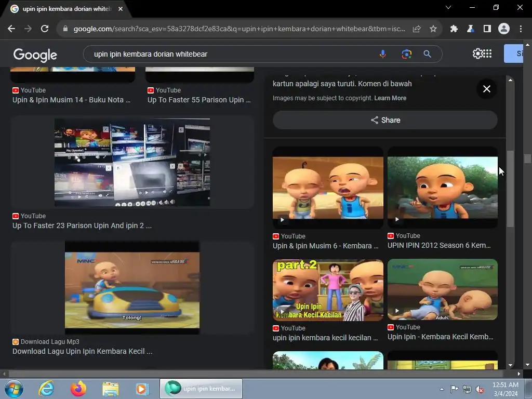This screenshot has width=532, height=399.
Task: Open the Extensions puzzle icon
Action: tap(454, 29)
